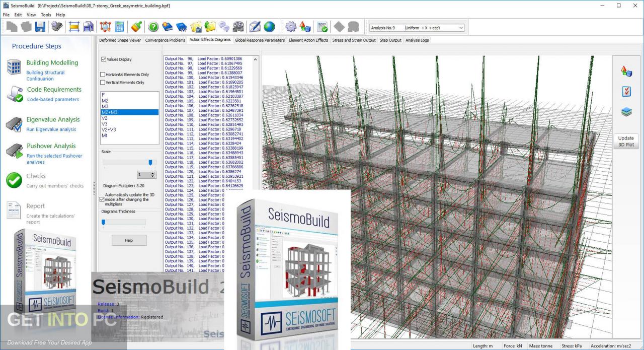This screenshot has width=644, height=350.
Task: Open the Element Action Effects tab
Action: (308, 40)
